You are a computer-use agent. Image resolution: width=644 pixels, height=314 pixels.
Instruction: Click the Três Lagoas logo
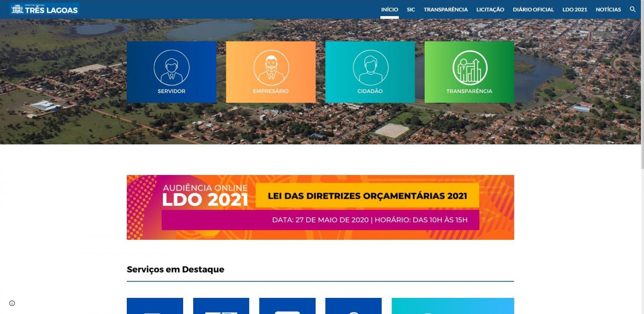[45, 9]
